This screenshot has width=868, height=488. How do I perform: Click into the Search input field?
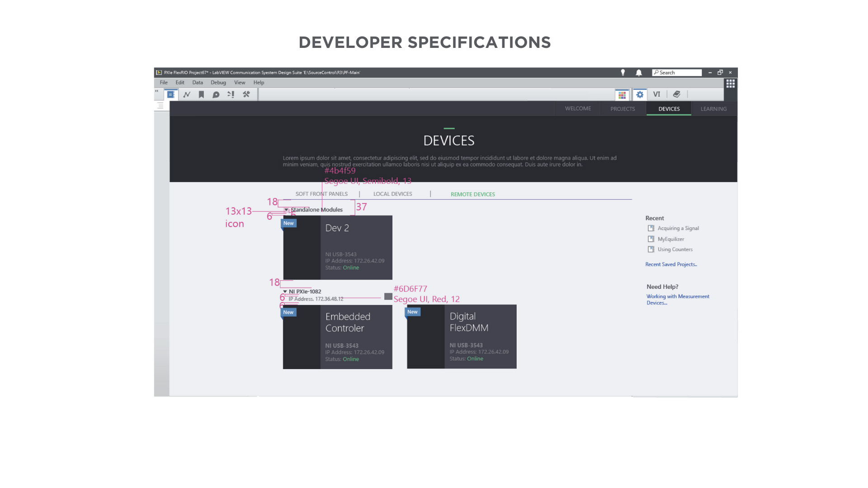pos(677,72)
